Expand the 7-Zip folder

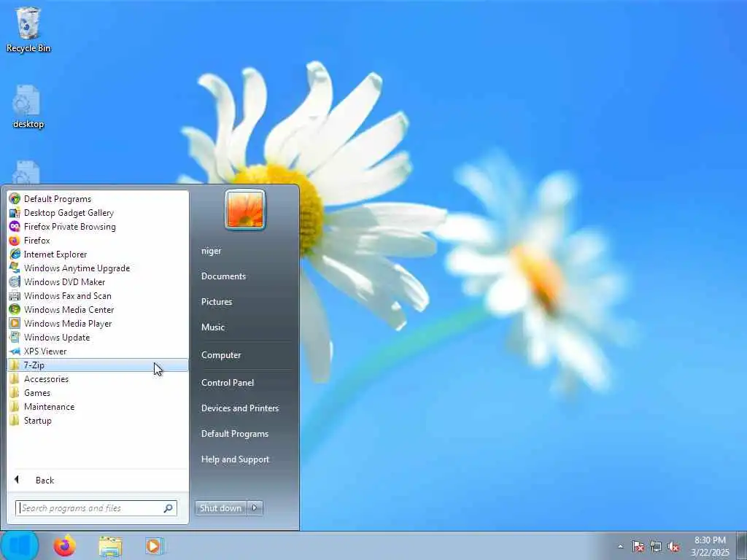pos(98,365)
